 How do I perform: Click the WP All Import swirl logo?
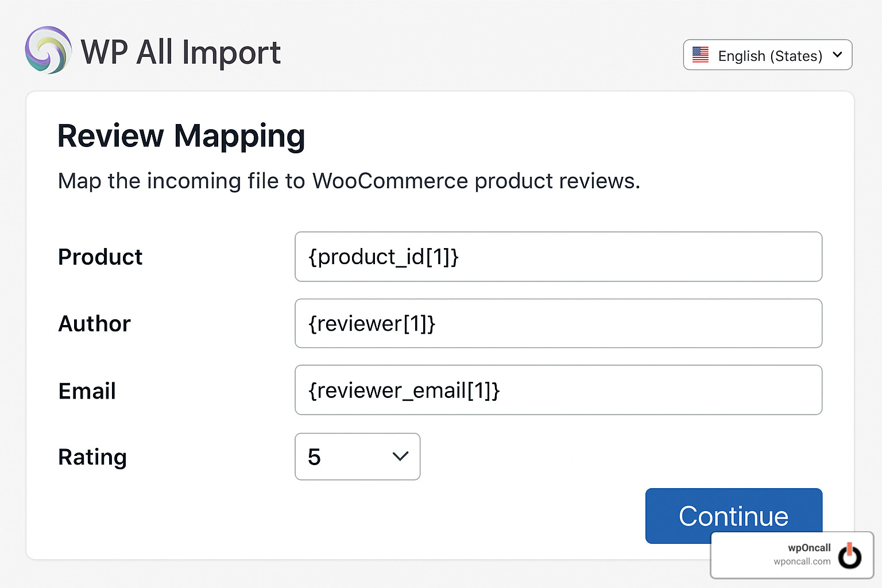tap(48, 50)
